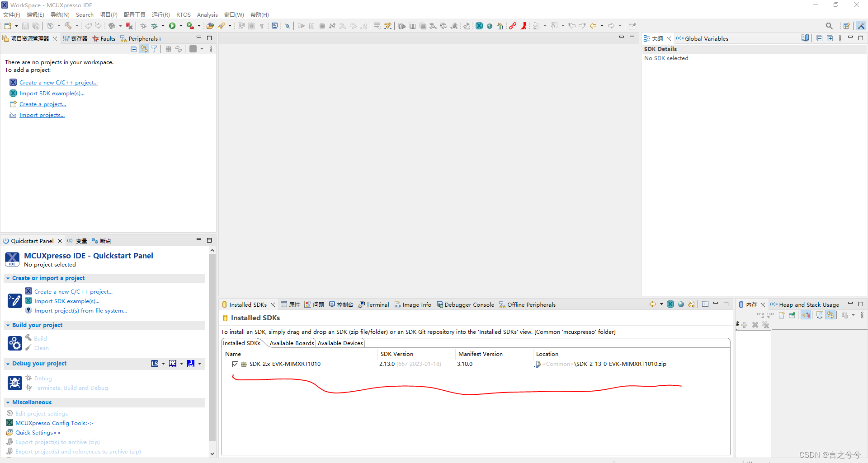Click the green bug Debug icon in toolbar
Image resolution: width=868 pixels, height=463 pixels.
pos(154,26)
